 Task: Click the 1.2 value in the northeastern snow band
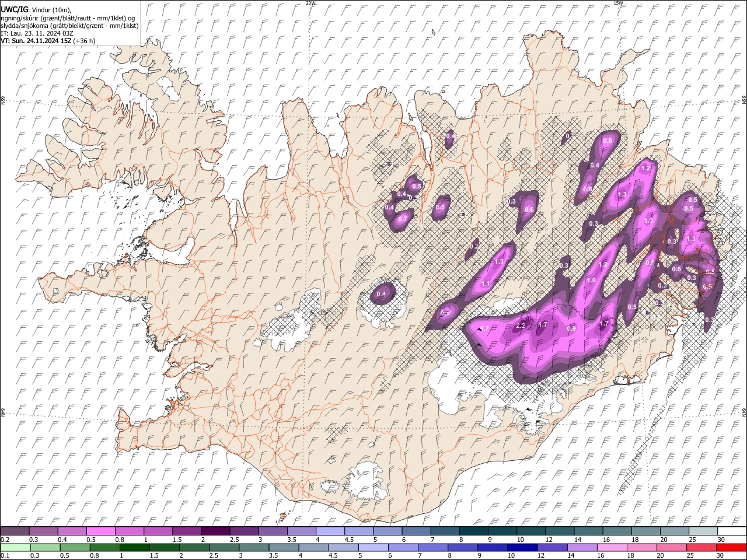(645, 168)
